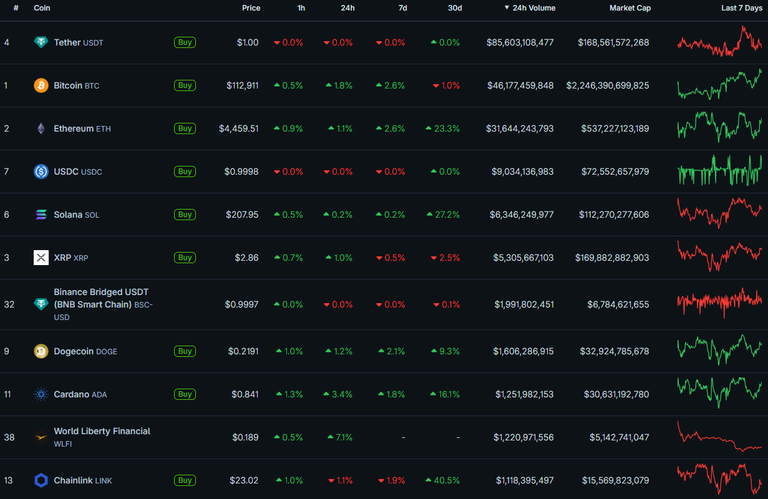
Task: Click the XRP logo icon
Action: (x=41, y=258)
